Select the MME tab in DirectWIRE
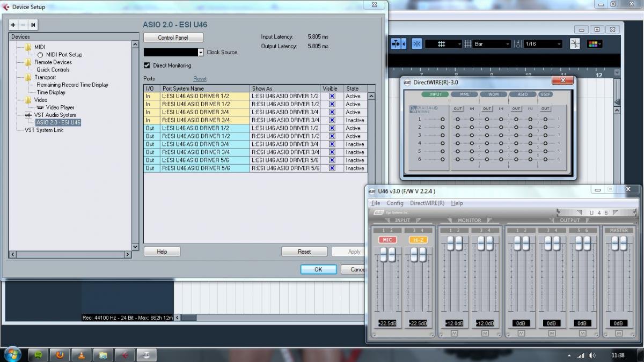This screenshot has height=362, width=644. click(464, 94)
